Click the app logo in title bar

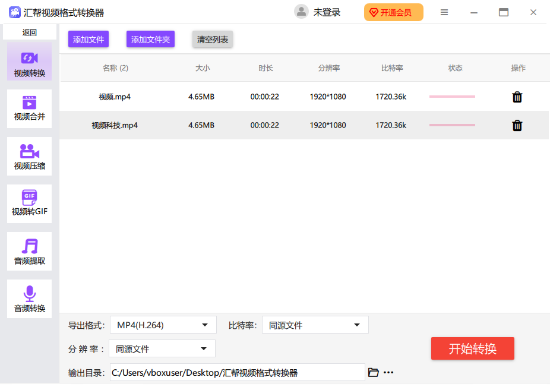click(x=15, y=12)
